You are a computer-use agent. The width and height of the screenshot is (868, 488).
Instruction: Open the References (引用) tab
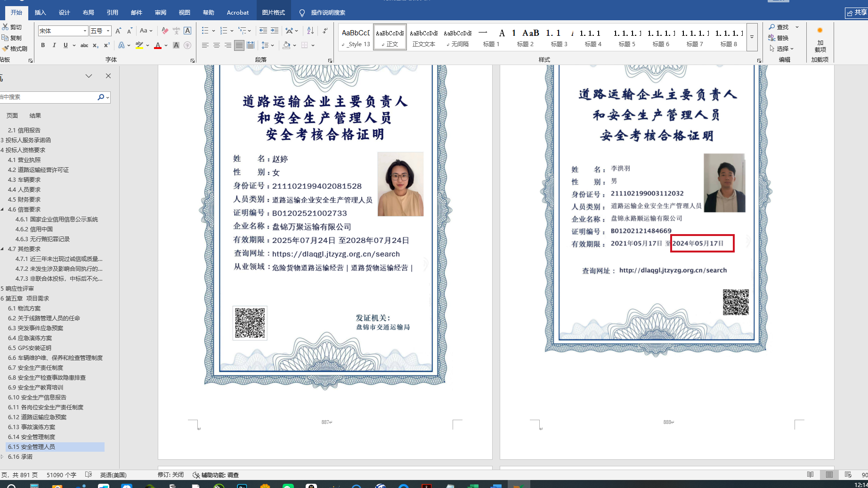click(112, 13)
